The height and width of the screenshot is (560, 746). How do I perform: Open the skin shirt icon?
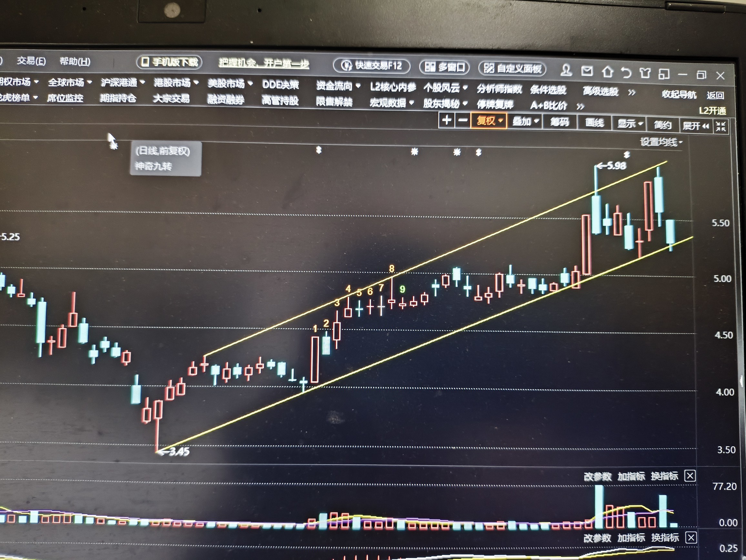pos(645,73)
